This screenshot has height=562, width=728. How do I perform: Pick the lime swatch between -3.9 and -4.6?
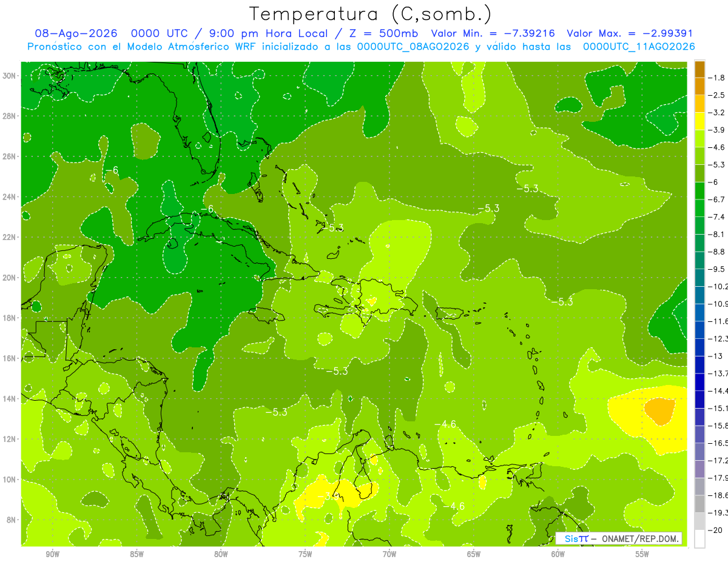pyautogui.click(x=699, y=139)
